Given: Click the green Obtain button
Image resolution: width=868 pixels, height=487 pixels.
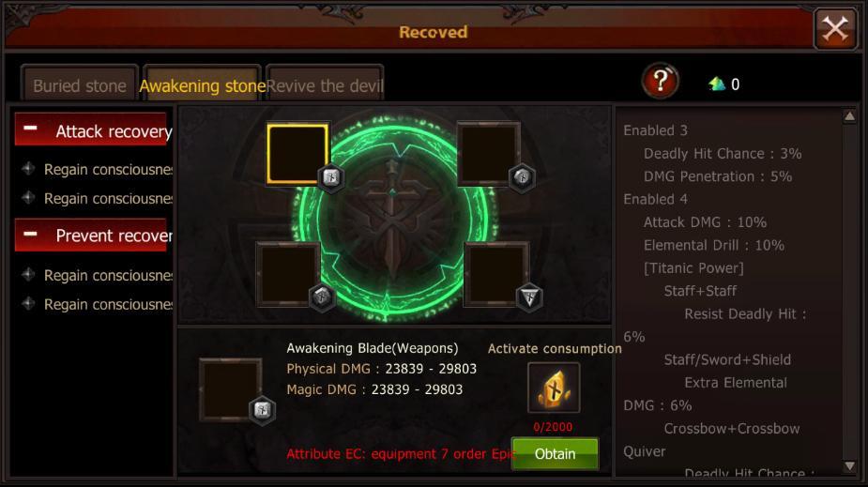Looking at the screenshot, I should coord(555,454).
